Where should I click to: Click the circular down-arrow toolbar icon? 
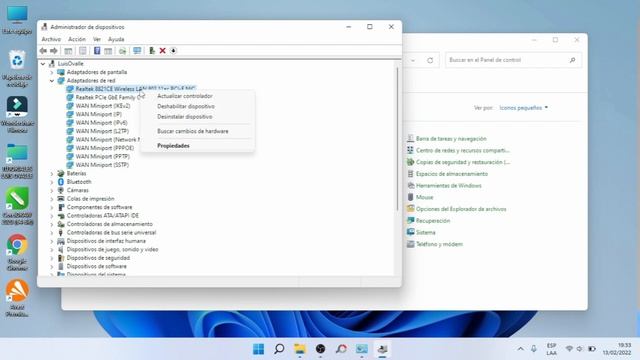[173, 51]
